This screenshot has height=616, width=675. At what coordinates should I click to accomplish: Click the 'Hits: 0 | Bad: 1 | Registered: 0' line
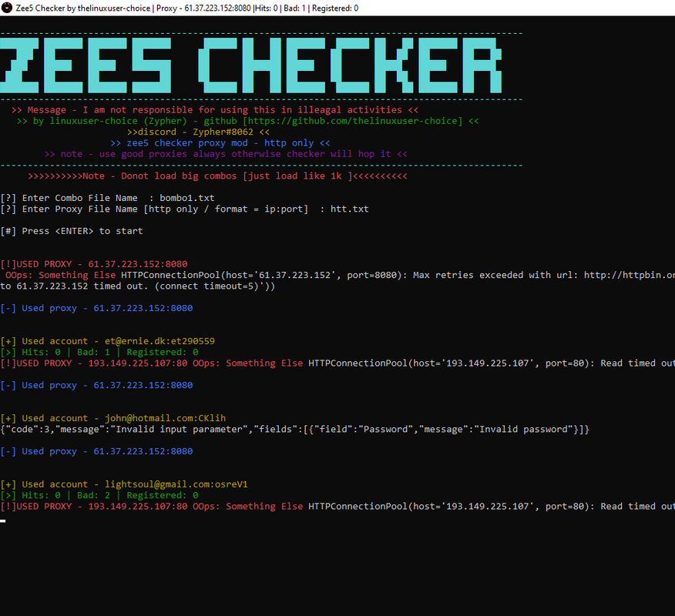(99, 353)
